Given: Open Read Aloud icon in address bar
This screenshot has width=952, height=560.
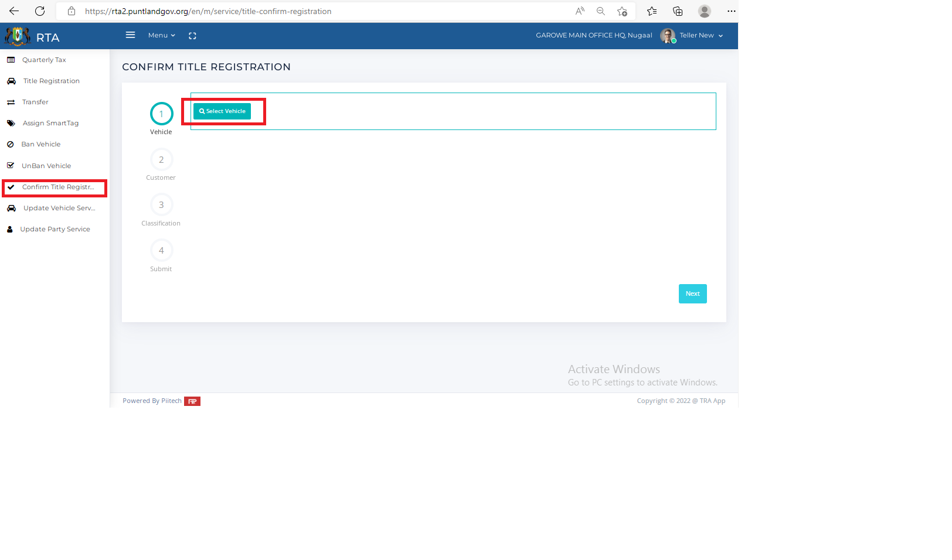Looking at the screenshot, I should click(580, 11).
